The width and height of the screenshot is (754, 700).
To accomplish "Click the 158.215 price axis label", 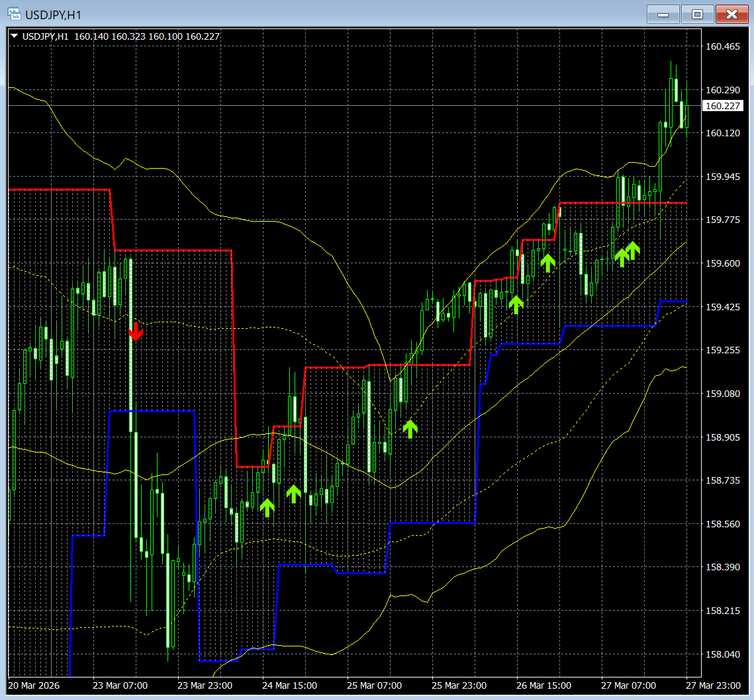I will (723, 611).
